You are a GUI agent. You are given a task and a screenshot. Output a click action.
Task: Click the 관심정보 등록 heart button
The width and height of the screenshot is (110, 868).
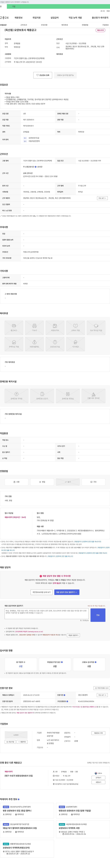[x=43, y=75]
